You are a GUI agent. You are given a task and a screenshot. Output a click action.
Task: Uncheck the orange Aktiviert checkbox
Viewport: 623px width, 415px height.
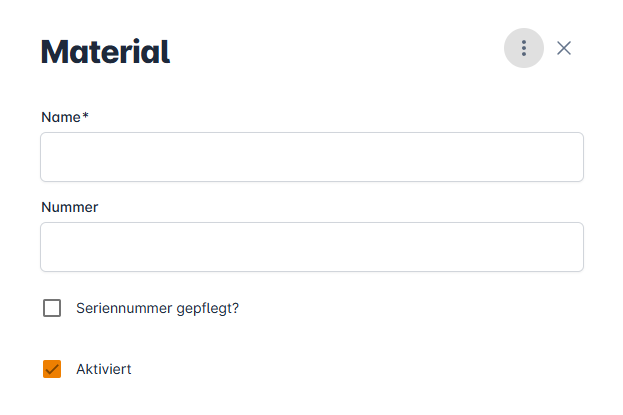52,369
